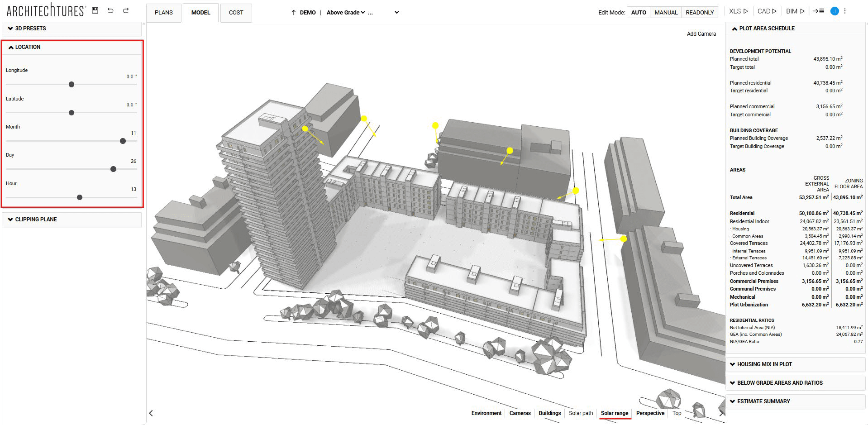Click the Save icon next to the logo
This screenshot has height=425, width=868.
click(95, 10)
